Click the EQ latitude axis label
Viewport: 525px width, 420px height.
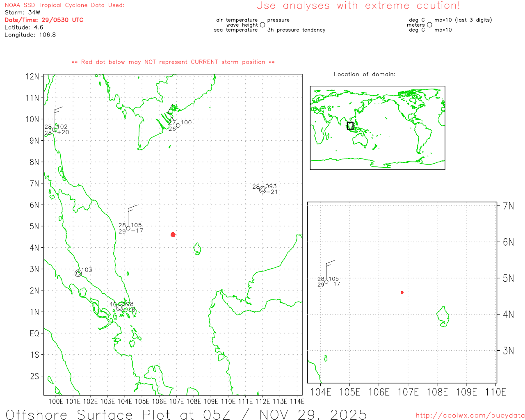34,333
